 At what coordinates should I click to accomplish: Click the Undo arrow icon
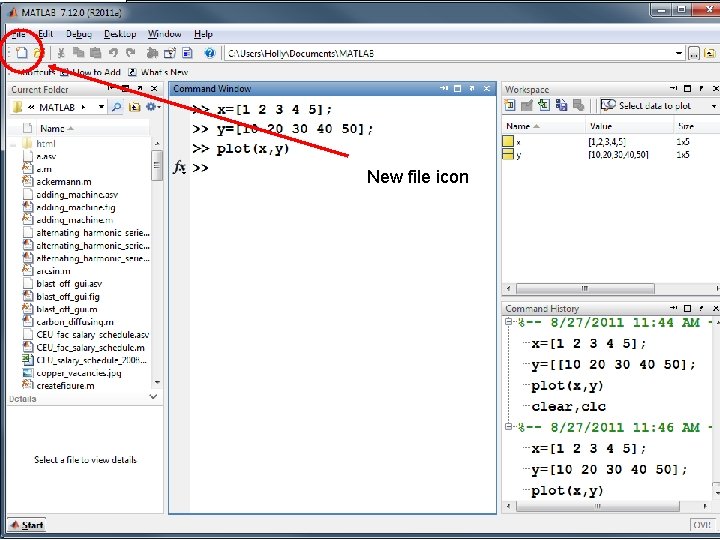pyautogui.click(x=113, y=53)
